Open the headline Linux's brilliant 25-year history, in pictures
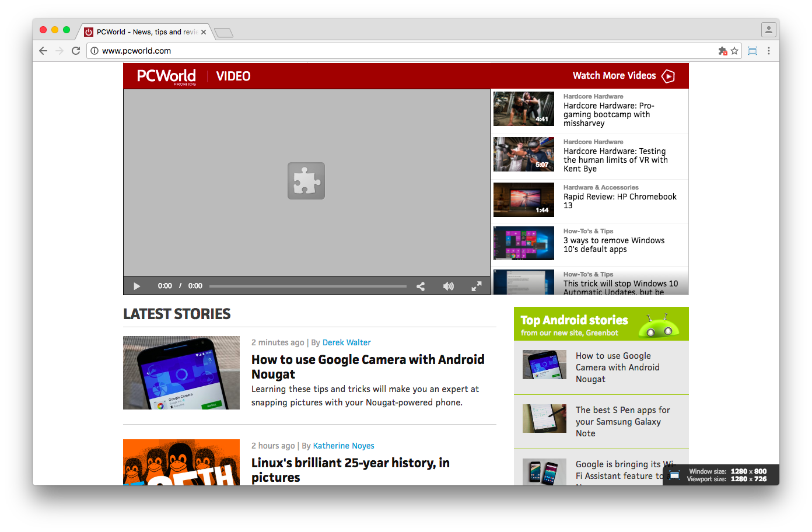This screenshot has height=532, width=812. (351, 470)
